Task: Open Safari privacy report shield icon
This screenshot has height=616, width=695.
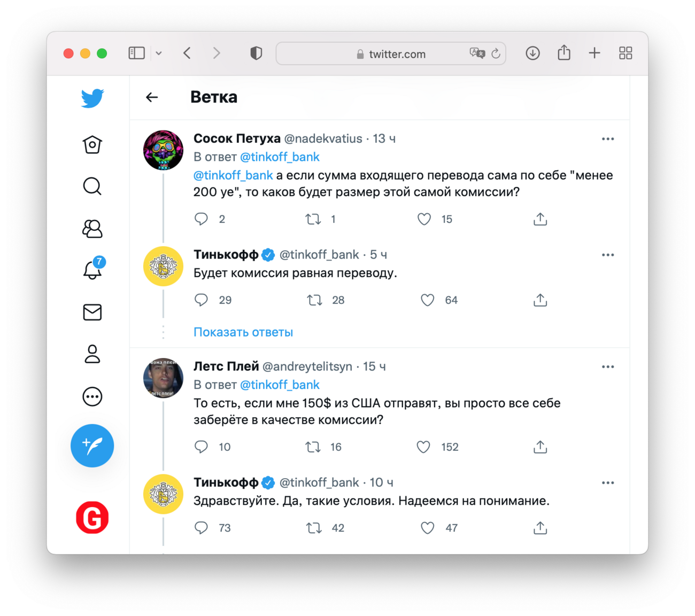Action: [x=256, y=53]
